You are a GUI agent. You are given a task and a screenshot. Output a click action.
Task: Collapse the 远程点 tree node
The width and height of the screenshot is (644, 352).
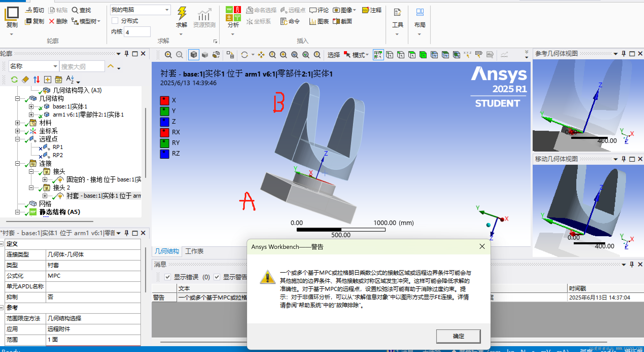[18, 139]
